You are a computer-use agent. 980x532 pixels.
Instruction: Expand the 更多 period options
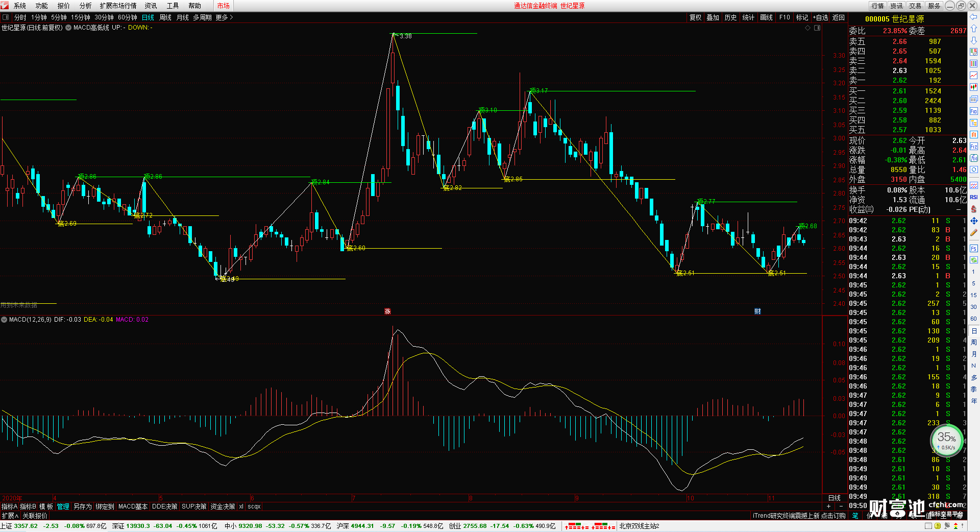point(224,17)
